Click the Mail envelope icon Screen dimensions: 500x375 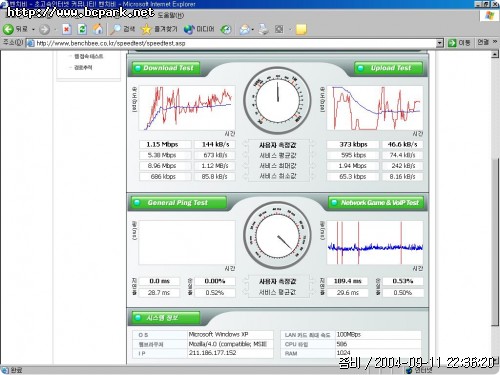[x=245, y=30]
